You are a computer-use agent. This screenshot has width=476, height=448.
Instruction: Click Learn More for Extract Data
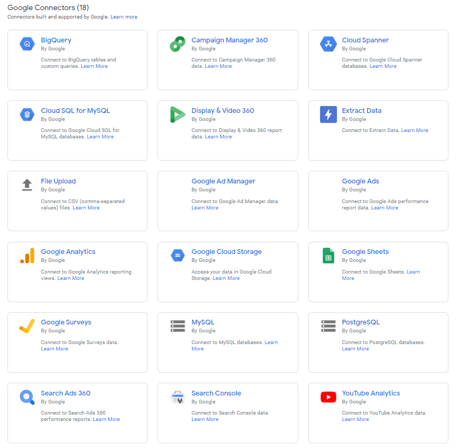pyautogui.click(x=414, y=130)
